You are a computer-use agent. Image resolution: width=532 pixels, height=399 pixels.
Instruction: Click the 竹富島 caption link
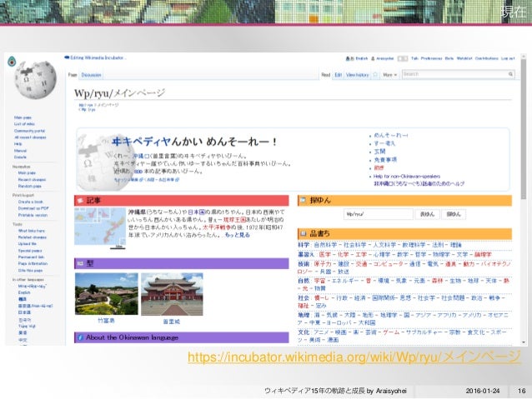106,321
